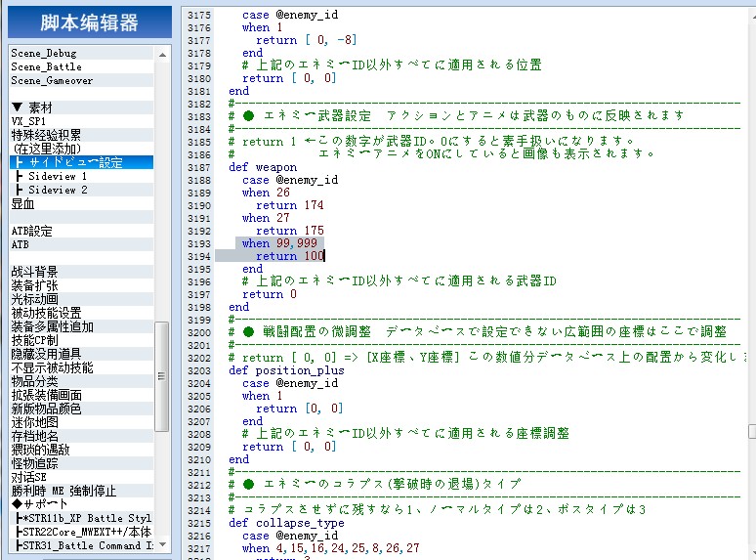Image resolution: width=756 pixels, height=560 pixels.
Task: Open the 战斗背景 script
Action: 81,272
